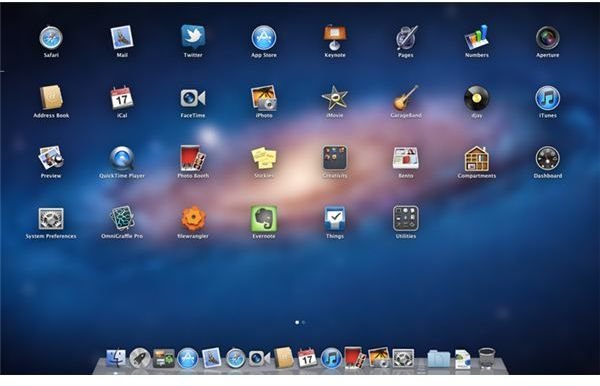Open Mission Control from the Dock
Image resolution: width=600 pixels, height=386 pixels.
pos(164,358)
